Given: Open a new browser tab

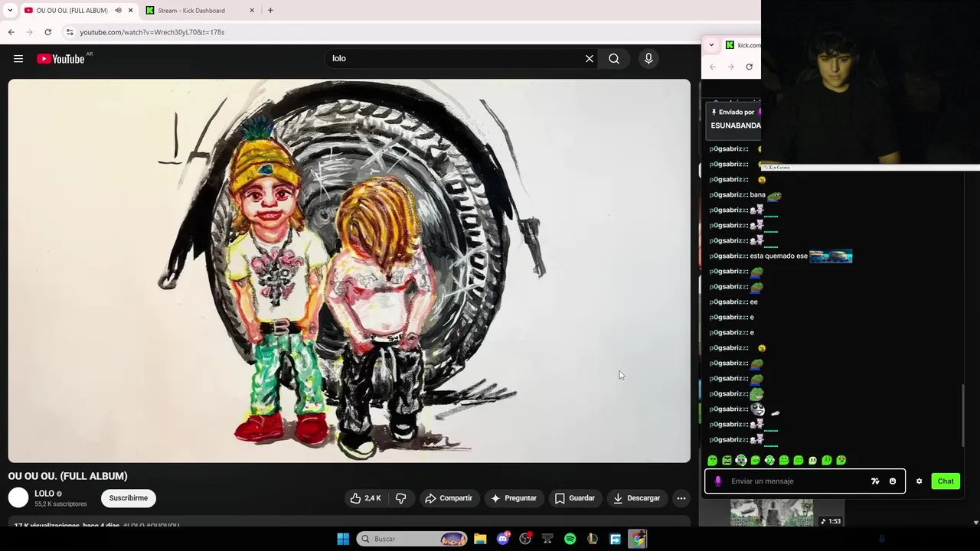Looking at the screenshot, I should coord(270,11).
